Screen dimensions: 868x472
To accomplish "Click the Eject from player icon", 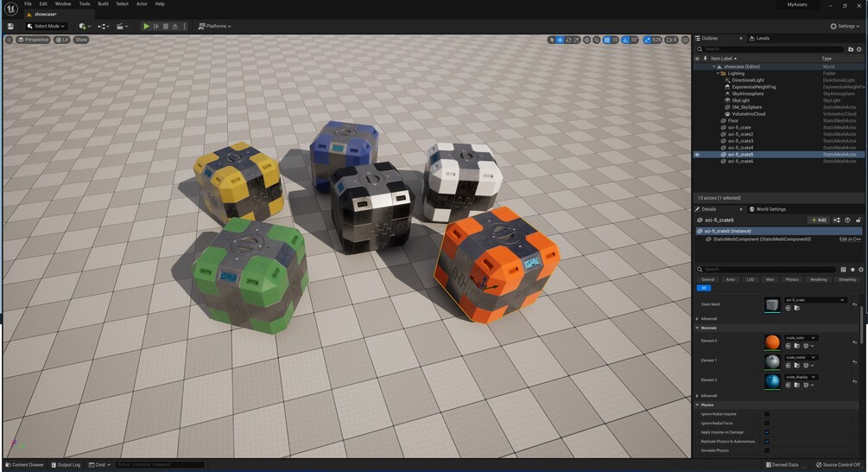I will [175, 26].
